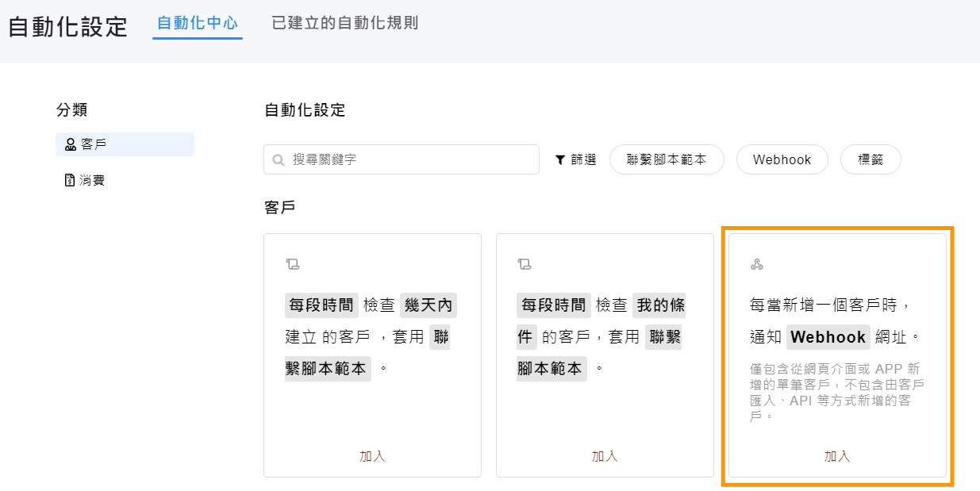Open the 幾天內 parameter selector
The width and height of the screenshot is (980, 491).
429,305
